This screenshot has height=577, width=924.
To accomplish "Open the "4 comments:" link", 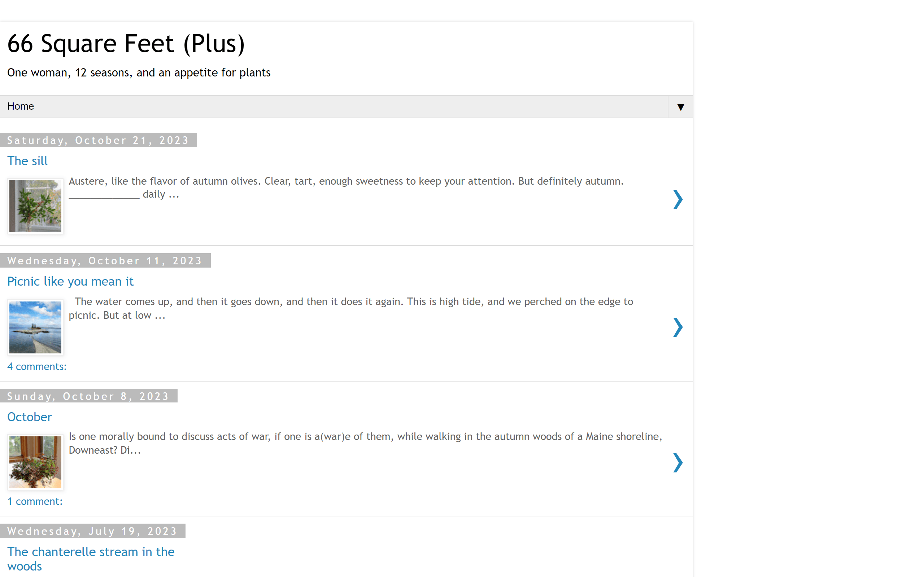I will (x=37, y=366).
